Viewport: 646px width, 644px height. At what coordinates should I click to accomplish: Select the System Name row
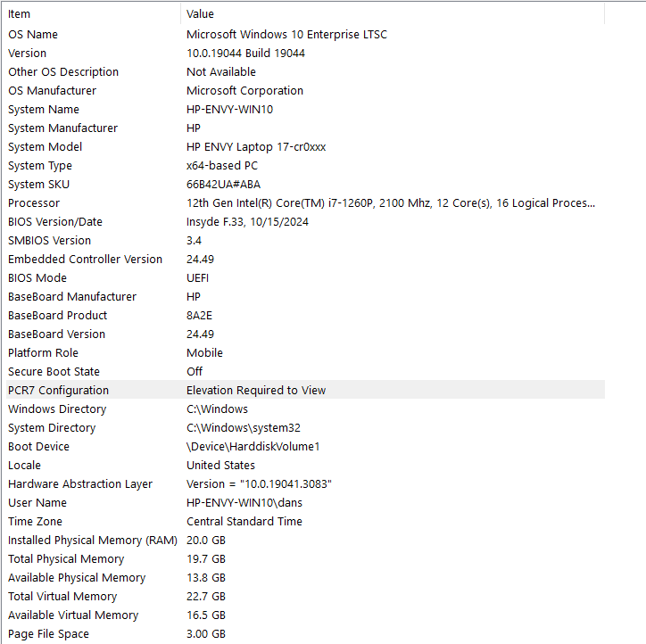pos(305,110)
